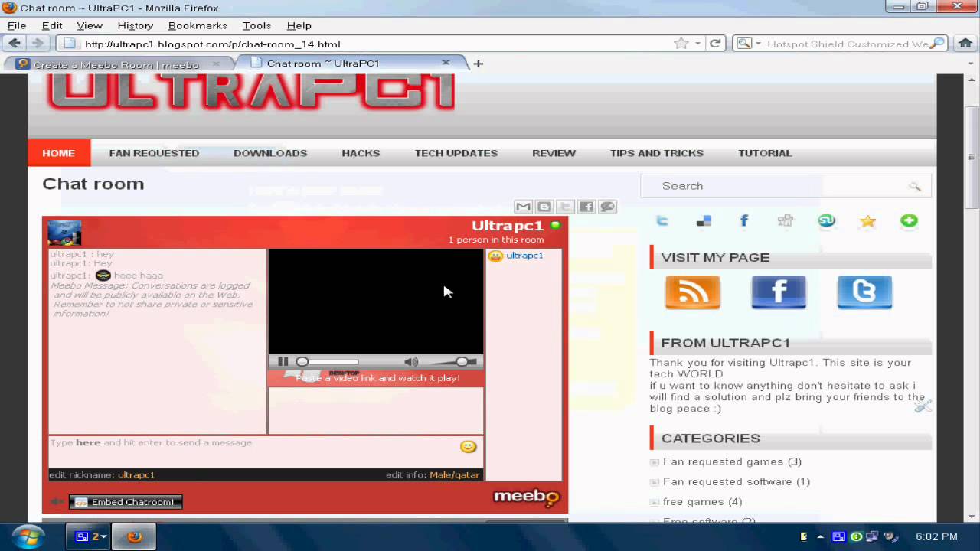The image size is (980, 551).
Task: Open the REVIEW nav item
Action: (x=554, y=153)
